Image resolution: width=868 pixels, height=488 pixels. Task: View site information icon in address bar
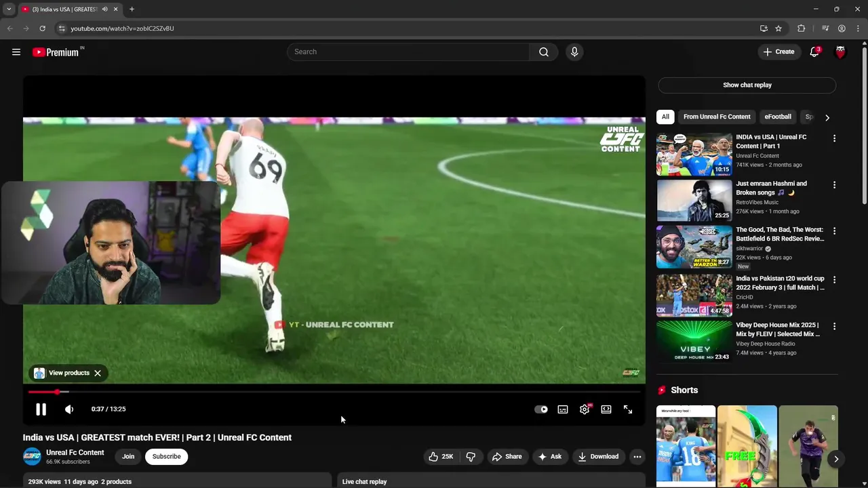pyautogui.click(x=62, y=28)
